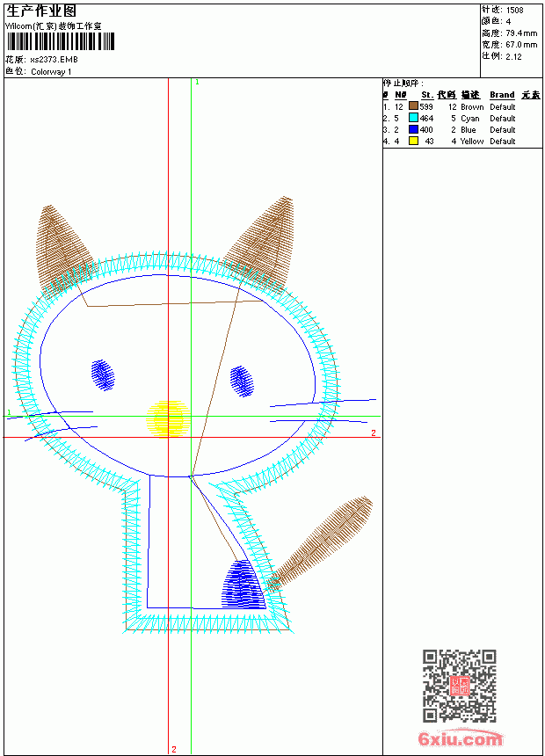Click the yellow nose of the cat
This screenshot has height=756, width=545.
point(168,418)
